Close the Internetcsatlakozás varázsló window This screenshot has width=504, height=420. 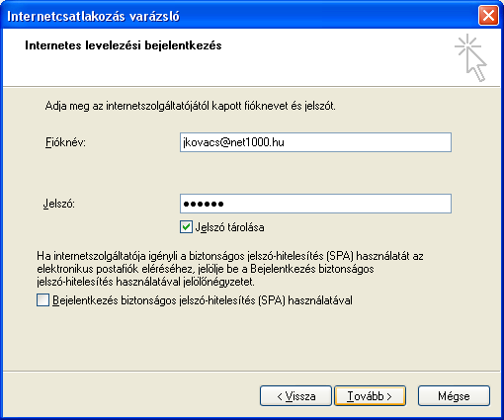click(x=488, y=16)
